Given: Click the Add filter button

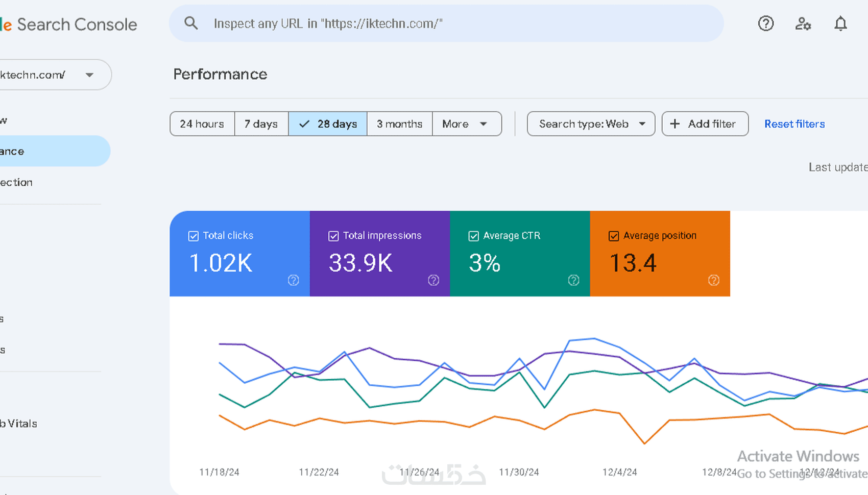Looking at the screenshot, I should (705, 124).
